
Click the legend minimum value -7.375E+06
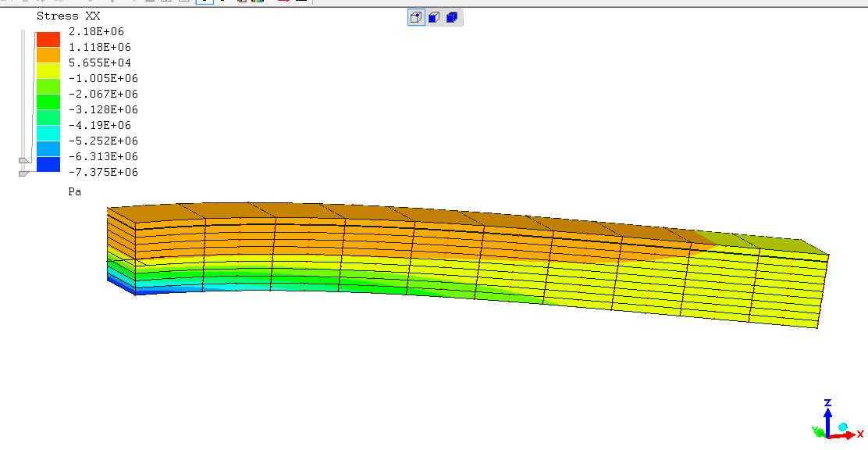[x=103, y=172]
